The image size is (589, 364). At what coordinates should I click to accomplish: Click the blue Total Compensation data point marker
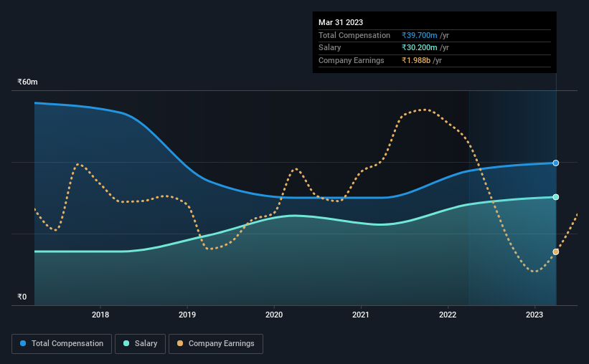tap(555, 163)
